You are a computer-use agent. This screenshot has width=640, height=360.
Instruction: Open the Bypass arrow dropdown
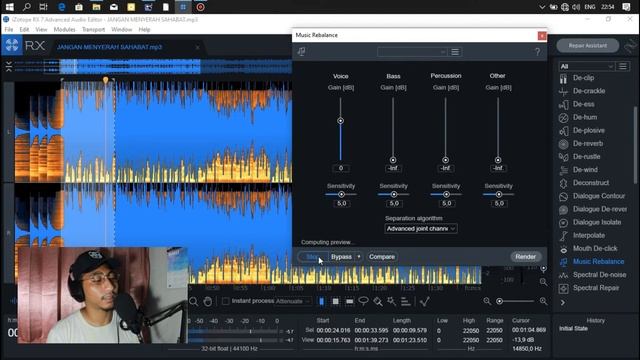point(359,257)
